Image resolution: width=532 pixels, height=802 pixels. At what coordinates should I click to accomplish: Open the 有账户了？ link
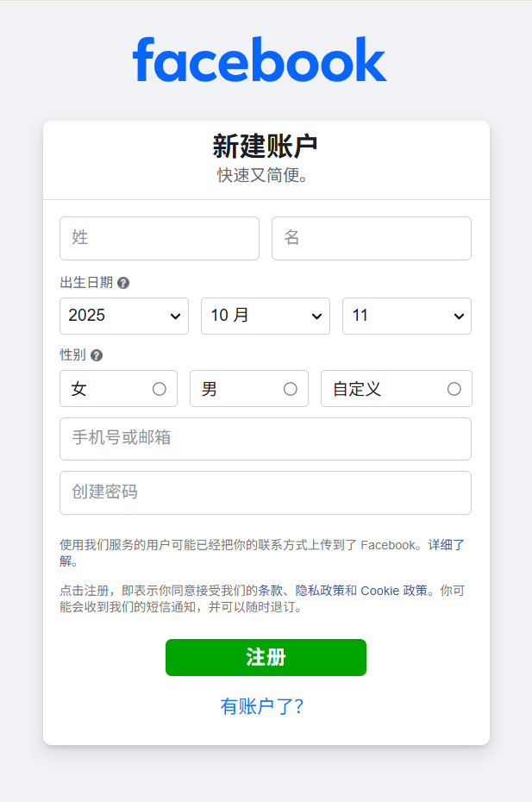coord(262,707)
